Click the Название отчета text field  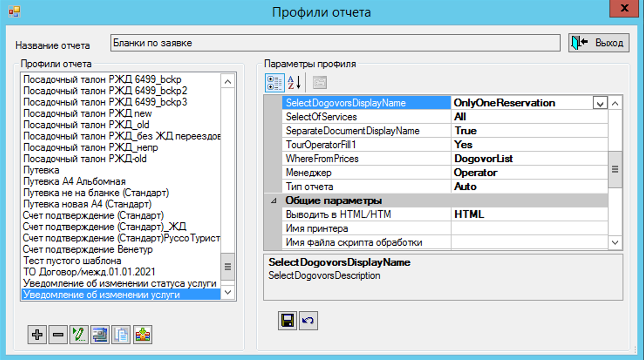point(335,43)
